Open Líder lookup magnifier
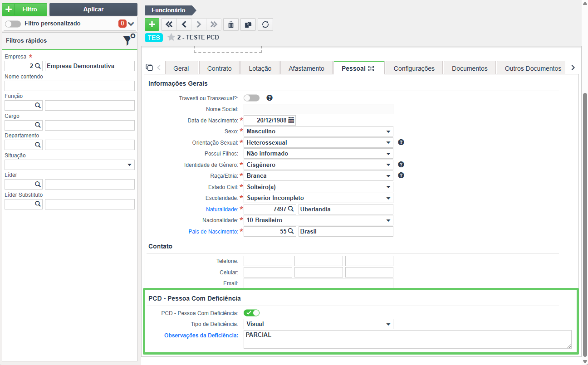The image size is (588, 365). click(38, 184)
